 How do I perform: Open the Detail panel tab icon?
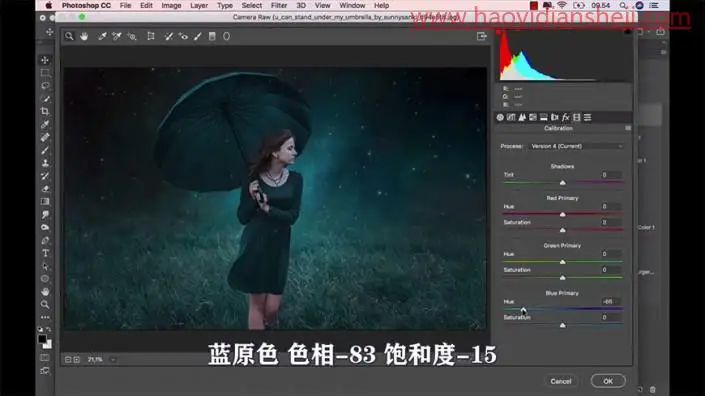tap(522, 117)
